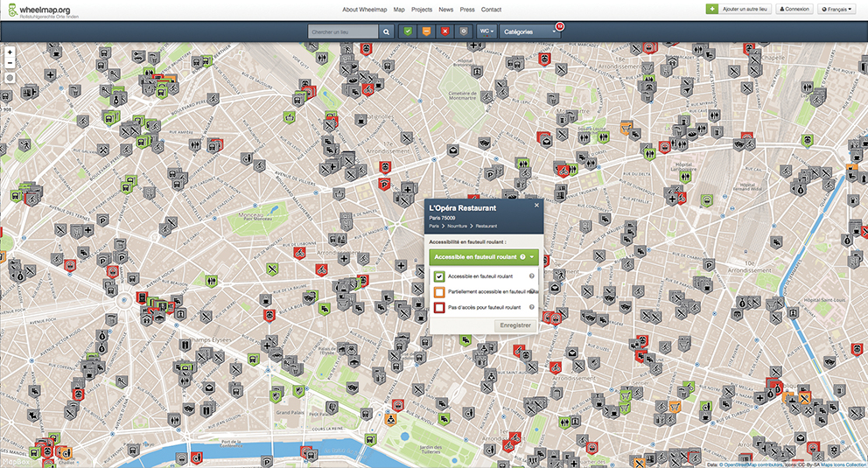The image size is (868, 468).
Task: Click help icon beside Pas d'accès option
Action: pyautogui.click(x=532, y=307)
